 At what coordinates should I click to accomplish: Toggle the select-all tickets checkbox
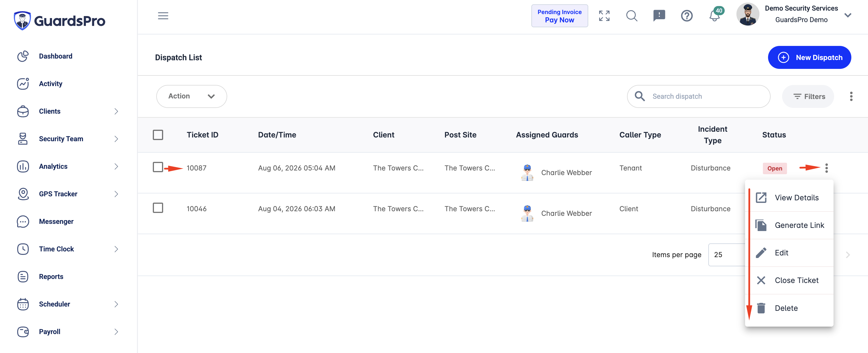coord(158,135)
